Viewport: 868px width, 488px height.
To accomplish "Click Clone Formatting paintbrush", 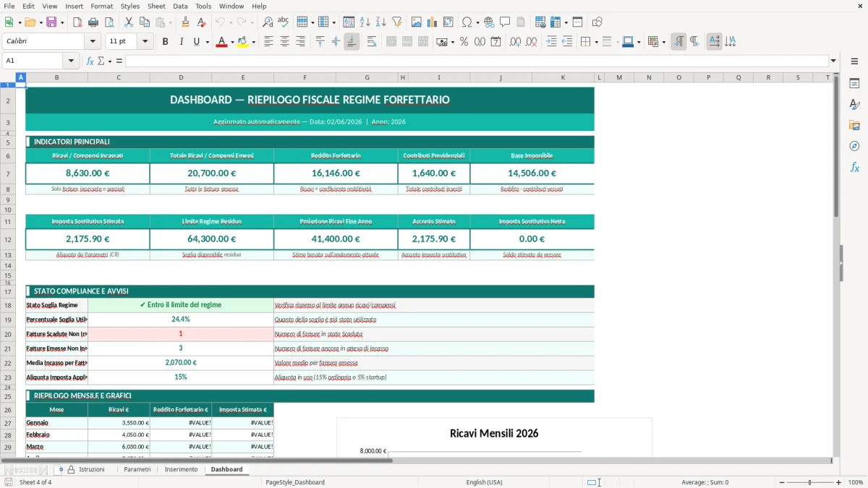I will click(x=186, y=22).
